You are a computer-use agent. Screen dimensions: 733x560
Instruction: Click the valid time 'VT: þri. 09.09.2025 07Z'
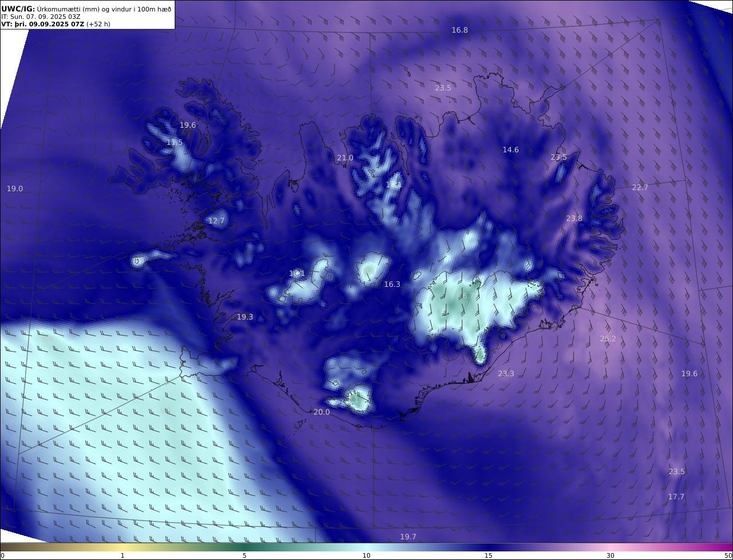(x=43, y=24)
